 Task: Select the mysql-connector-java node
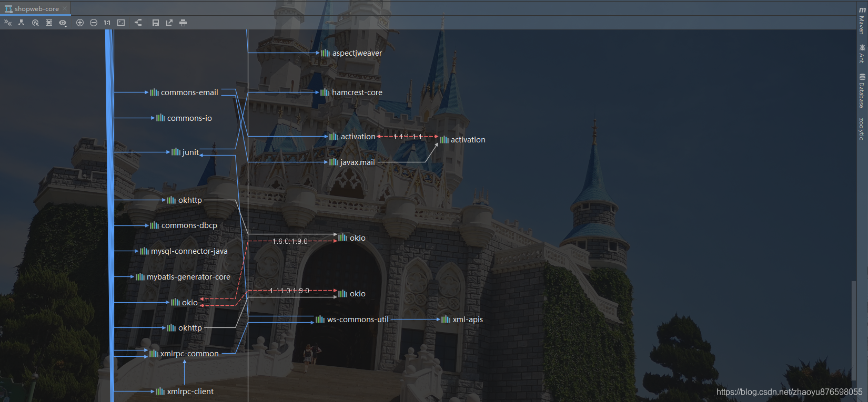tap(184, 251)
